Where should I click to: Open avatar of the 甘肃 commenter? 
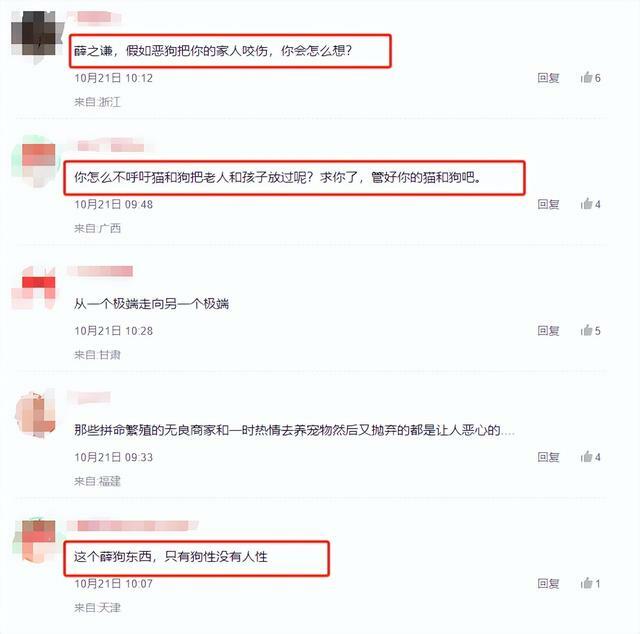tap(38, 288)
